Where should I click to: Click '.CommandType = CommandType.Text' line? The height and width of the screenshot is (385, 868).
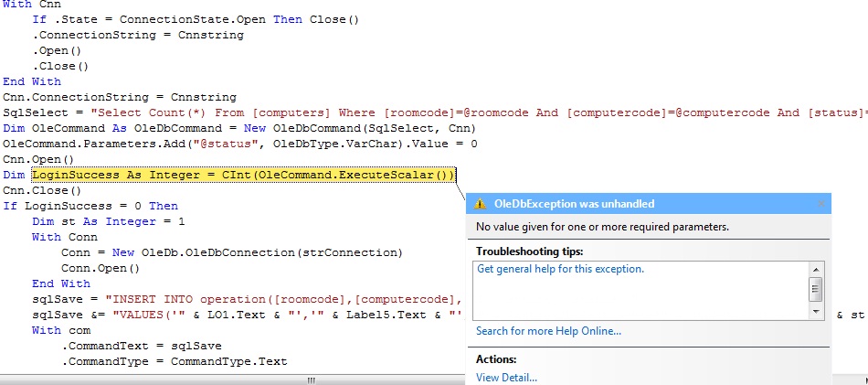(175, 361)
